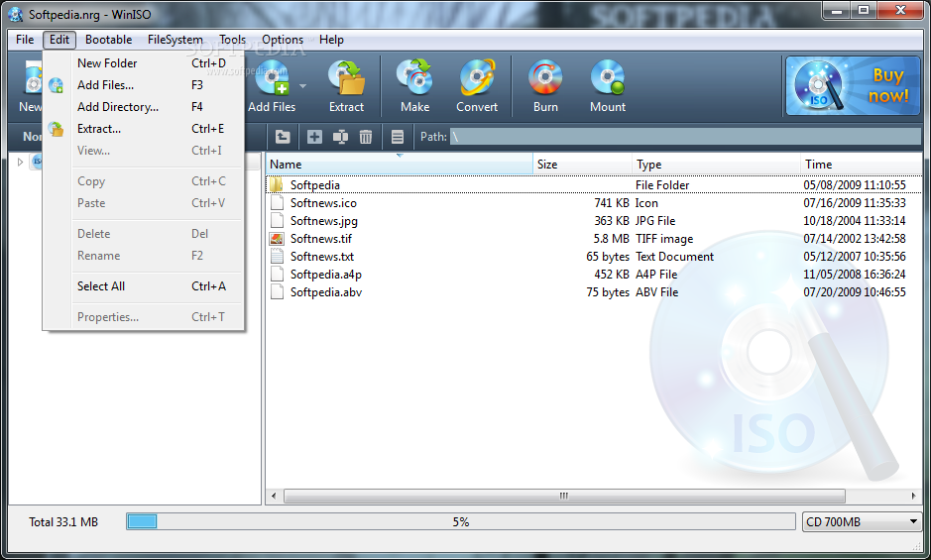Image resolution: width=931 pixels, height=560 pixels.
Task: Click the Path input field
Action: [685, 137]
